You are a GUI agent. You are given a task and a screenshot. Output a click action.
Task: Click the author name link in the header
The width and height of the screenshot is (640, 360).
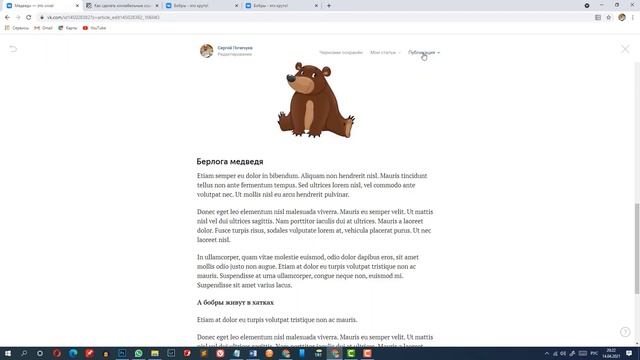pos(235,48)
